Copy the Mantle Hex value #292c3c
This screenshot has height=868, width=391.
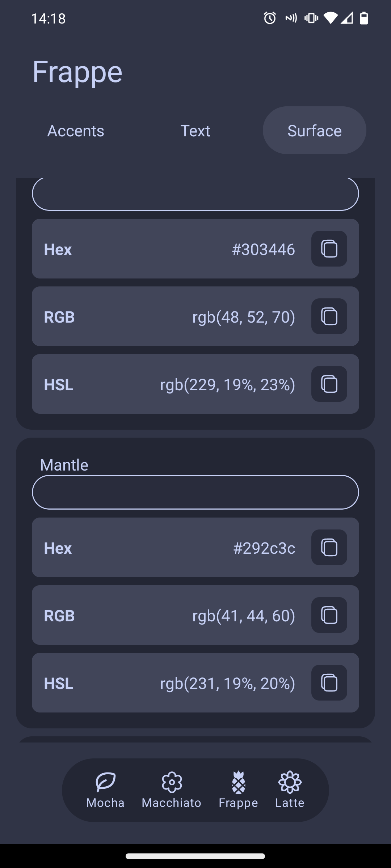coord(329,547)
